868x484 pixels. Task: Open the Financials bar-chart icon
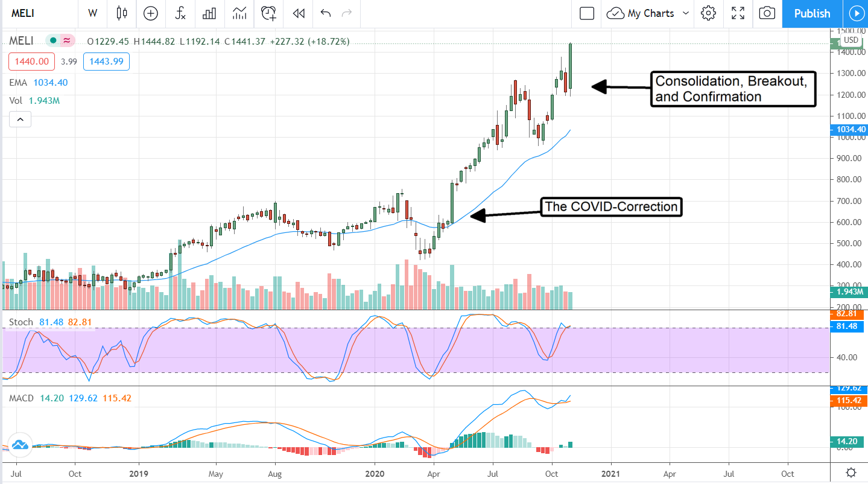(209, 13)
